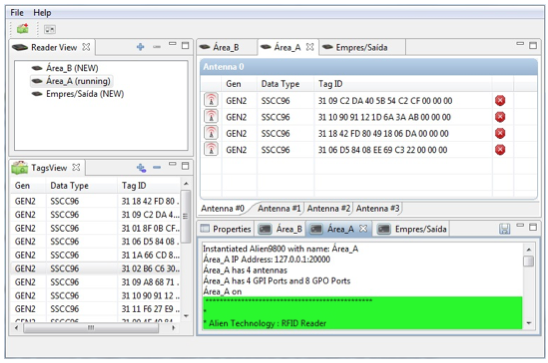Click the save icon in console panel
The height and width of the screenshot is (363, 548).
click(x=504, y=229)
